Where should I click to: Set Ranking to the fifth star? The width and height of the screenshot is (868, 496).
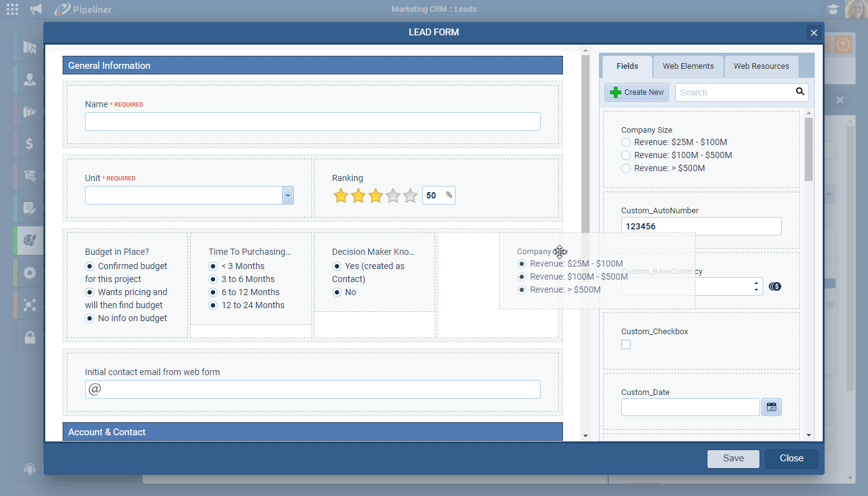pos(410,196)
